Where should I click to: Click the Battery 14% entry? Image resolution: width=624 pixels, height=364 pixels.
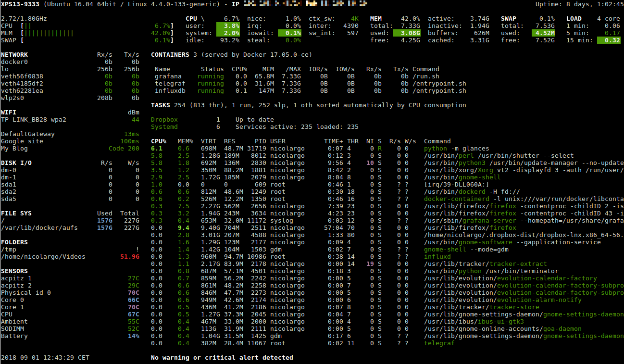pyautogui.click(x=70, y=336)
